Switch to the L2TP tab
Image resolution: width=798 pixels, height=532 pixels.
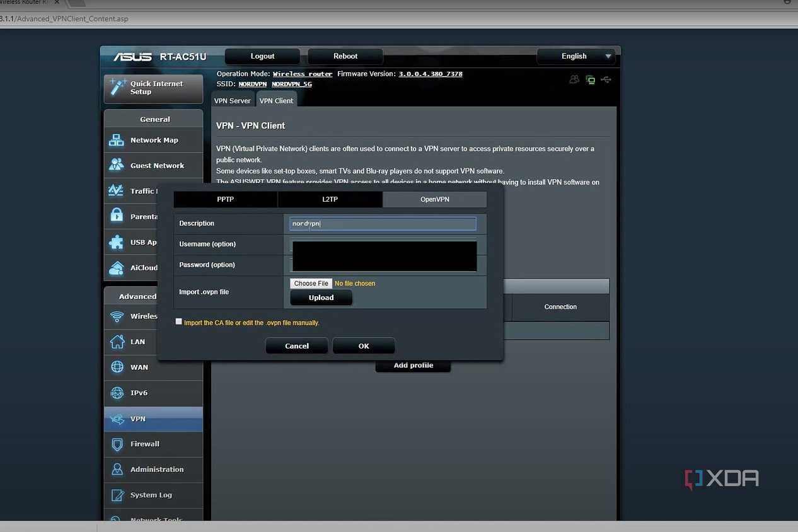point(330,199)
